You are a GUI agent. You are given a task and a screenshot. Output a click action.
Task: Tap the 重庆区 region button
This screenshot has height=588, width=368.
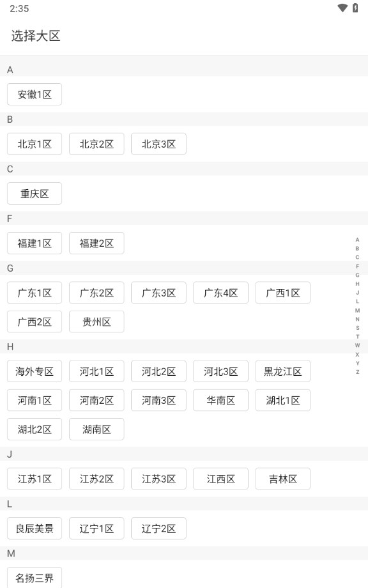tap(34, 194)
